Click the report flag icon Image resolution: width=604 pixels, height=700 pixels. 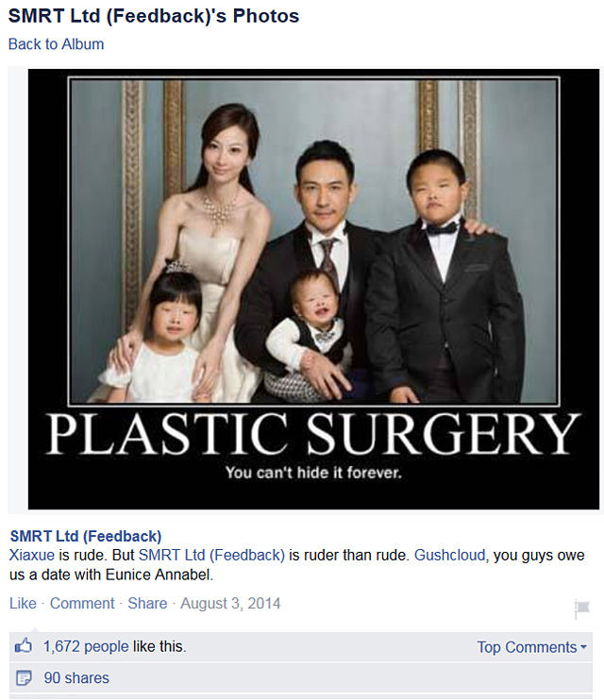(581, 608)
